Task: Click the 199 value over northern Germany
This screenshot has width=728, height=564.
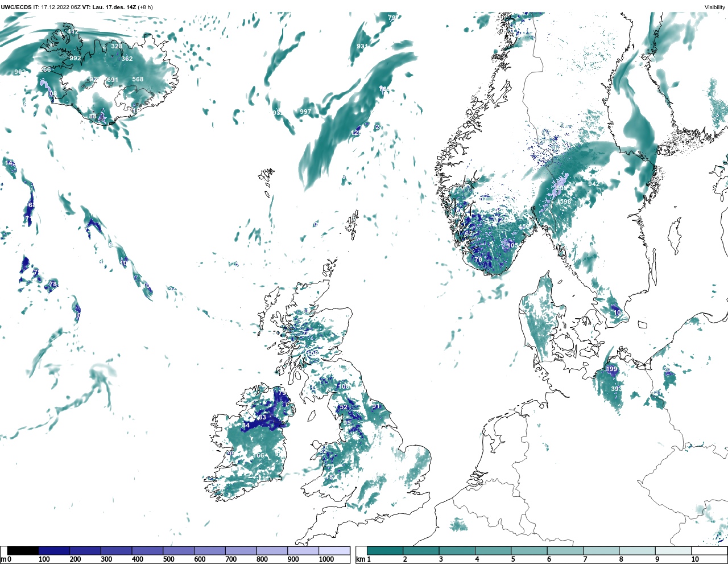Action: [x=611, y=370]
